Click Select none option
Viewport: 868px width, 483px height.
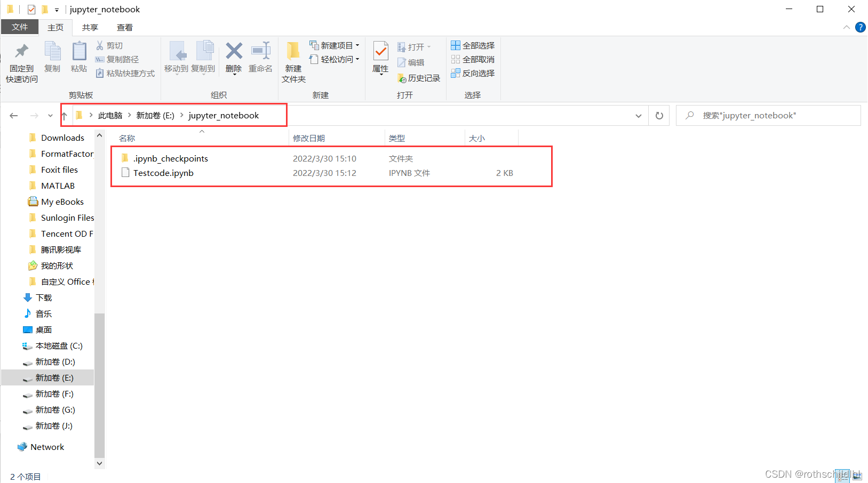point(473,60)
